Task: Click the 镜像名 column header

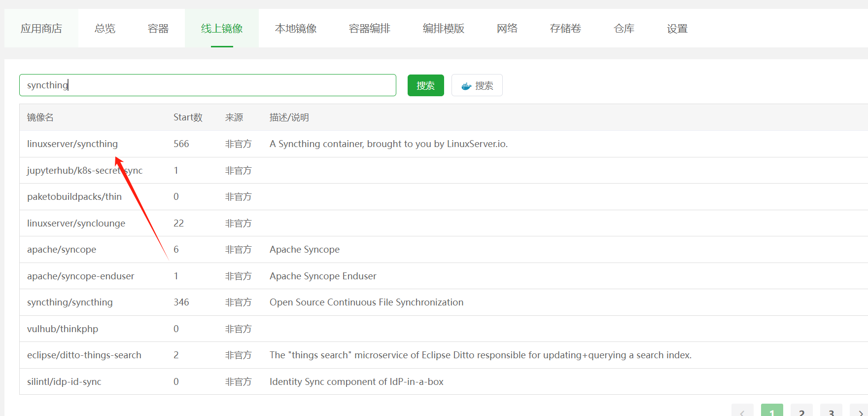Action: tap(40, 117)
